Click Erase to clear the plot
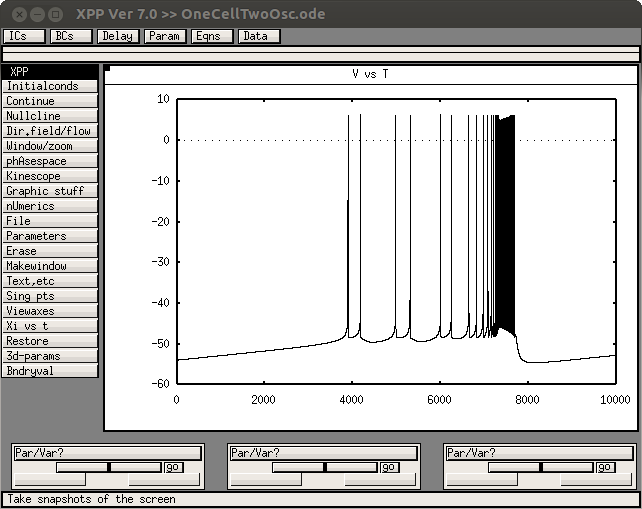This screenshot has height=509, width=642. click(50, 251)
